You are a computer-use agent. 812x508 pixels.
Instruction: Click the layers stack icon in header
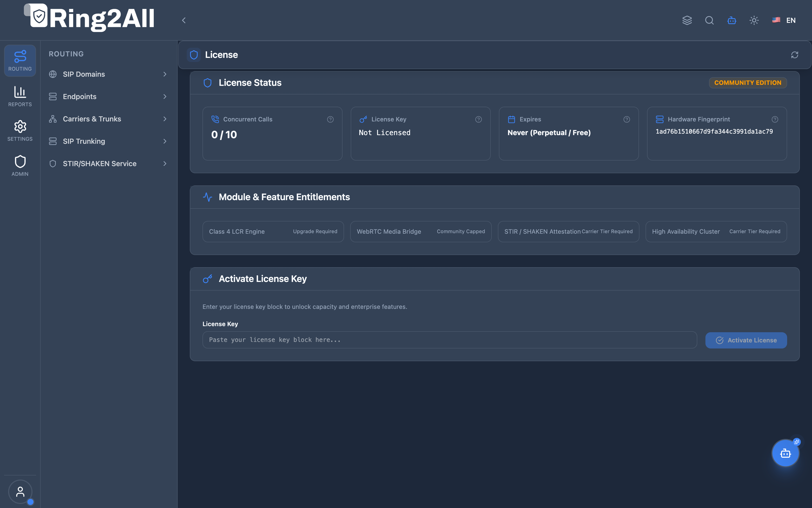pyautogui.click(x=687, y=20)
